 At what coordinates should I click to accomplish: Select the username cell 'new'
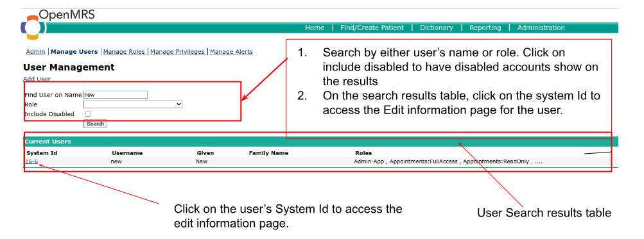tap(116, 161)
